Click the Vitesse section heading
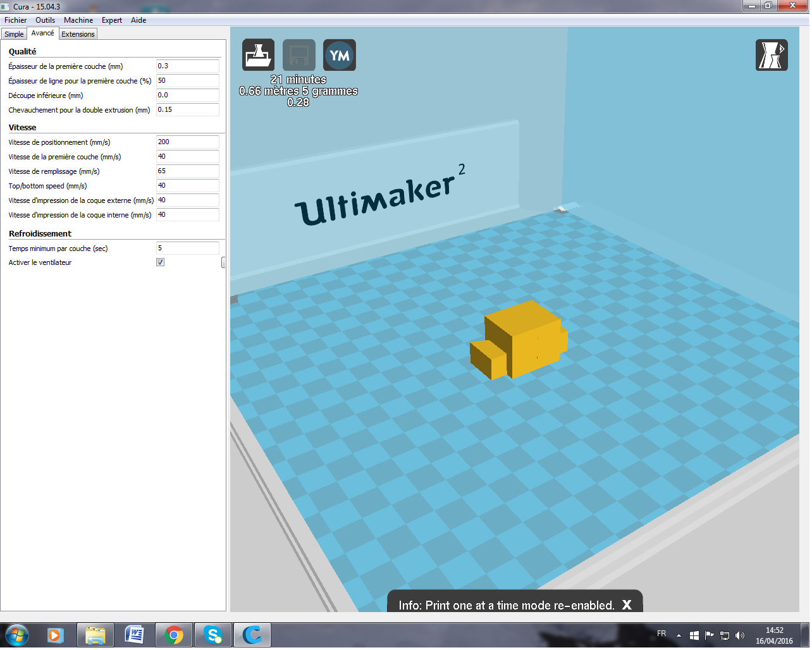This screenshot has height=650, width=812. pyautogui.click(x=23, y=128)
